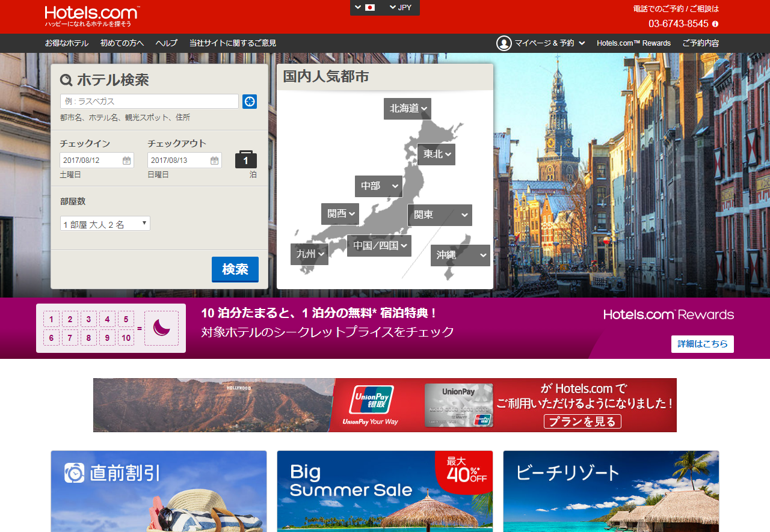The image size is (770, 532).
Task: Open the Japan flag language selector
Action: (x=365, y=7)
